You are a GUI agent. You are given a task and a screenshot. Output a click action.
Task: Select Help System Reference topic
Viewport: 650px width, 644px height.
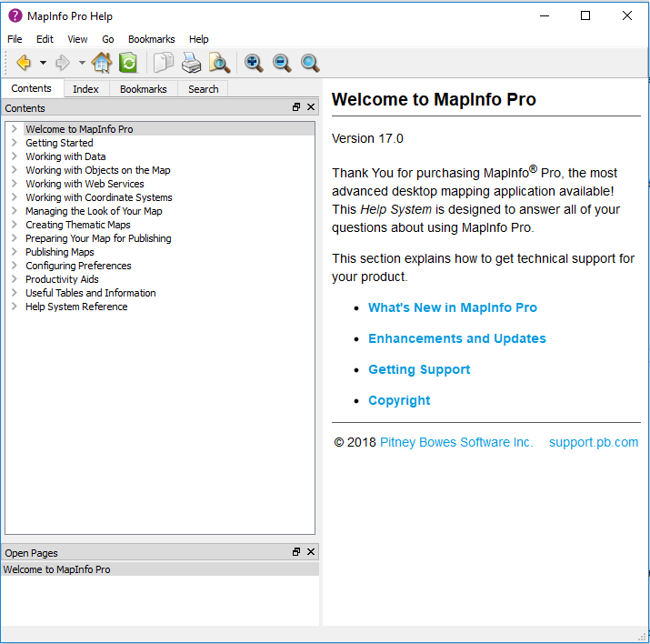pos(76,307)
